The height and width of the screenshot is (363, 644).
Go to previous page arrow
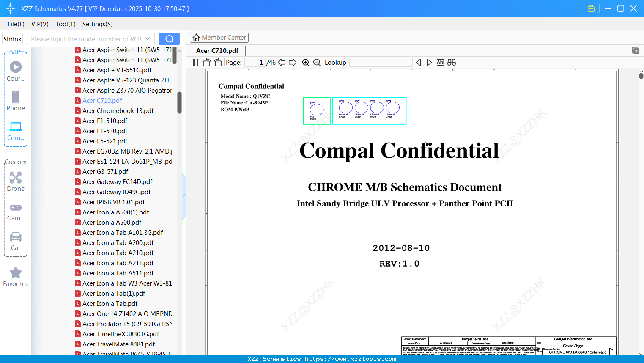[x=282, y=63]
